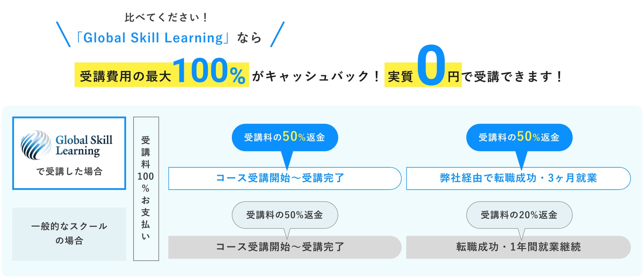Click the large blue 100% figure

tap(209, 71)
